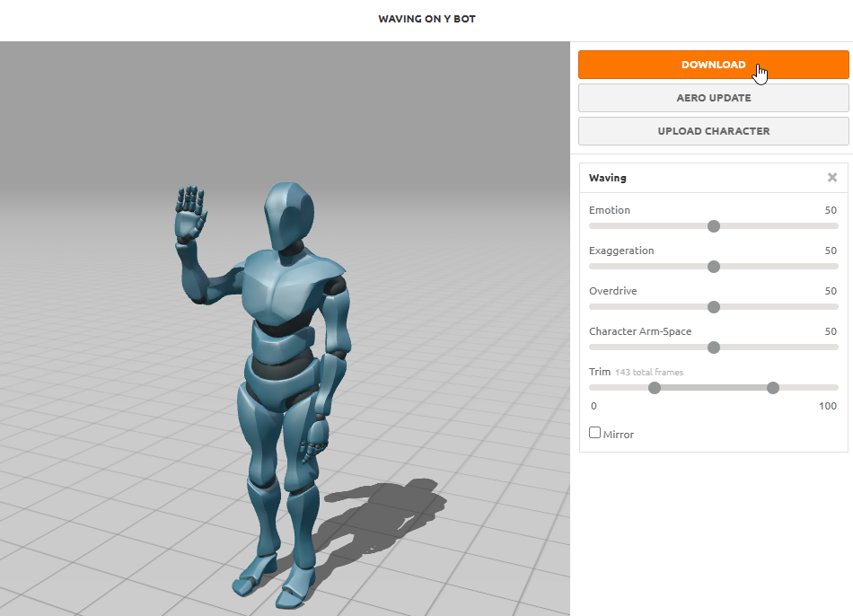Click the Mirror label text
Image resolution: width=853 pixels, height=616 pixels.
619,435
